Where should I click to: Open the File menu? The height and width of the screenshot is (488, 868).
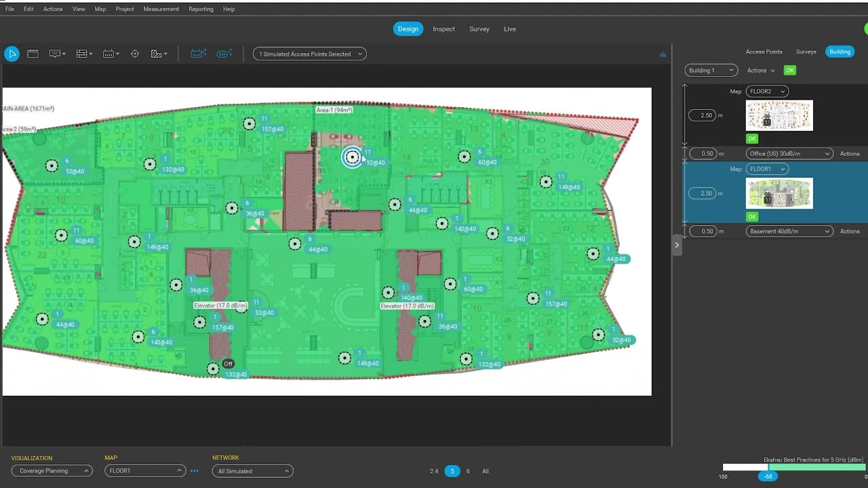[9, 9]
